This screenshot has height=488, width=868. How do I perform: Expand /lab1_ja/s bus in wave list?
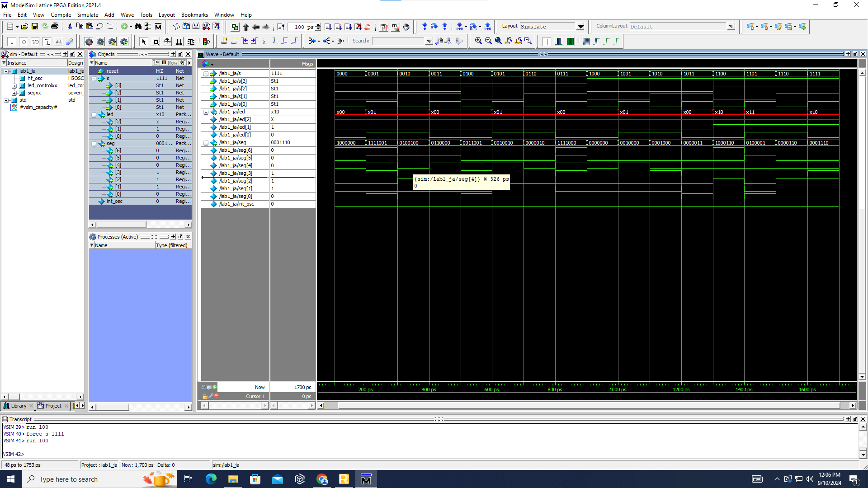206,74
